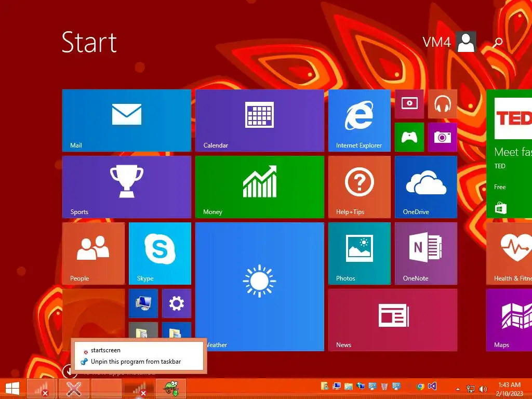Screen dimensions: 532x399
Task: Open the PC settings gear tile
Action: click(x=177, y=303)
